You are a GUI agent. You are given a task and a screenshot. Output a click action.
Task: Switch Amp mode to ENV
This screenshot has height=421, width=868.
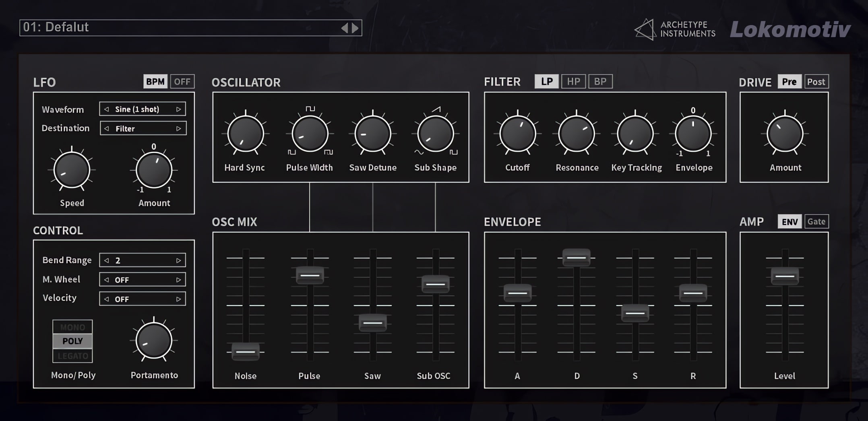[789, 221]
